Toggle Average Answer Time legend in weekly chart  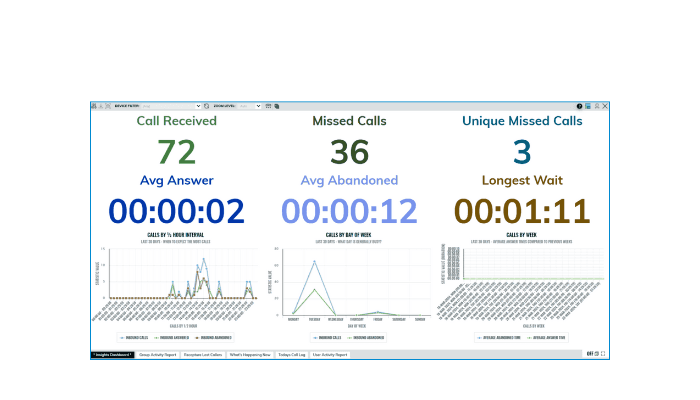(546, 338)
